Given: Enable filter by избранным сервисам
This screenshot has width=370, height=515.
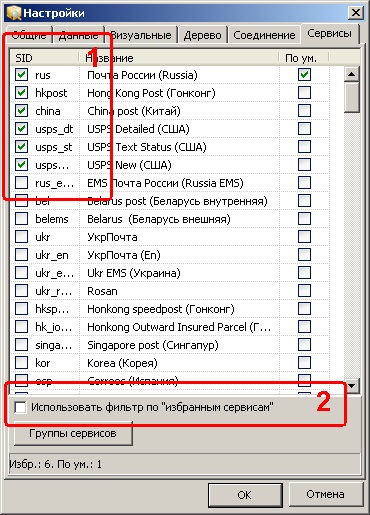Looking at the screenshot, I should coord(21,407).
